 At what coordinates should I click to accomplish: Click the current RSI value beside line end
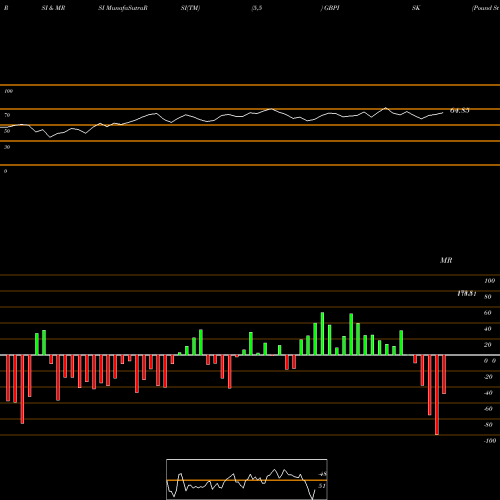460,111
